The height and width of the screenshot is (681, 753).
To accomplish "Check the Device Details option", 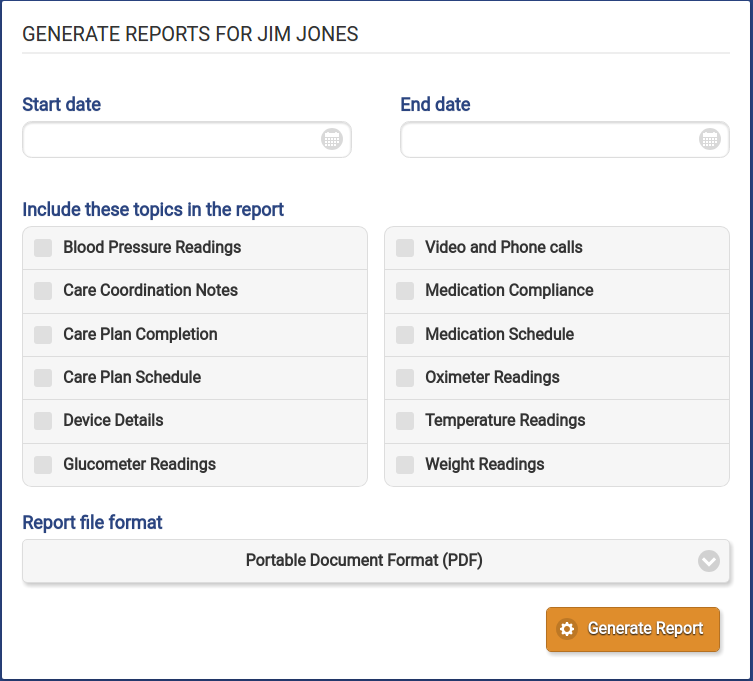I will pos(43,421).
